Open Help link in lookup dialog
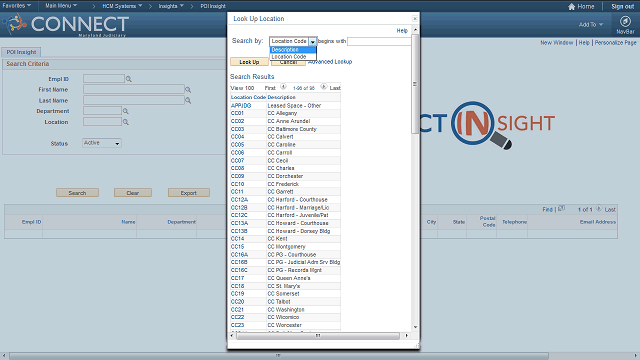 coord(402,31)
